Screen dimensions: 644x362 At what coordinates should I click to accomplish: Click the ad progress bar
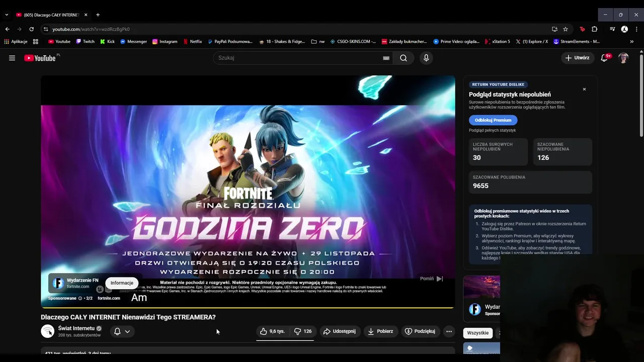pos(248,307)
